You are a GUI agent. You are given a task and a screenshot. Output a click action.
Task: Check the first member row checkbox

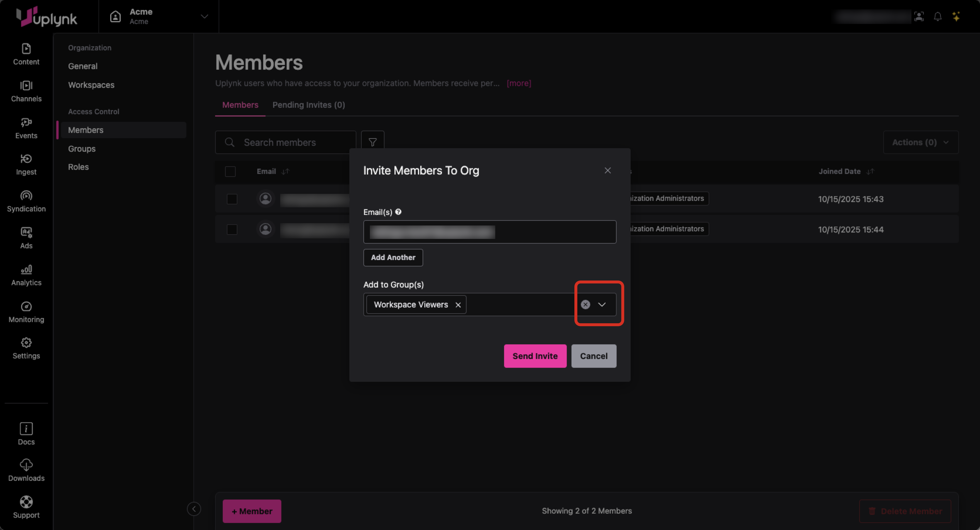232,199
